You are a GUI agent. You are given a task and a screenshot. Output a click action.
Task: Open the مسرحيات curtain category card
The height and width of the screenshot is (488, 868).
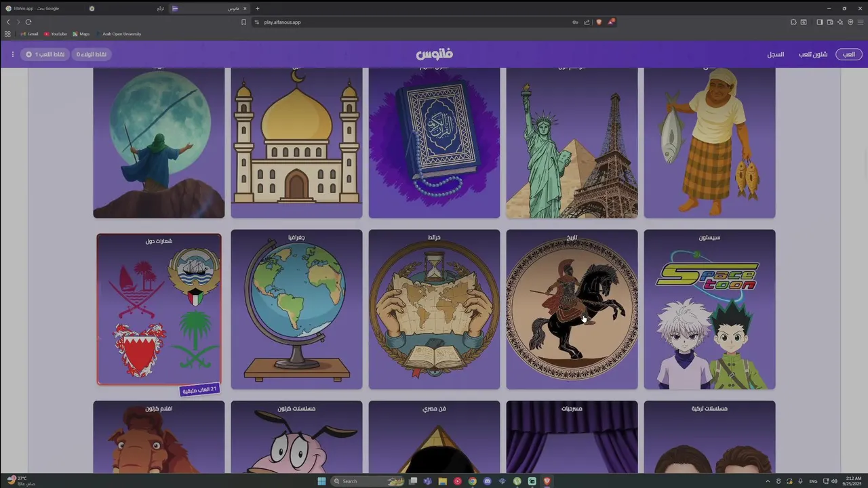572,437
